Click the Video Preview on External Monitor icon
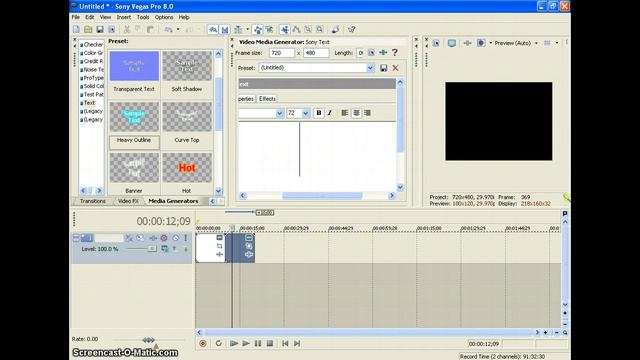This screenshot has height=360, width=640. tap(452, 43)
